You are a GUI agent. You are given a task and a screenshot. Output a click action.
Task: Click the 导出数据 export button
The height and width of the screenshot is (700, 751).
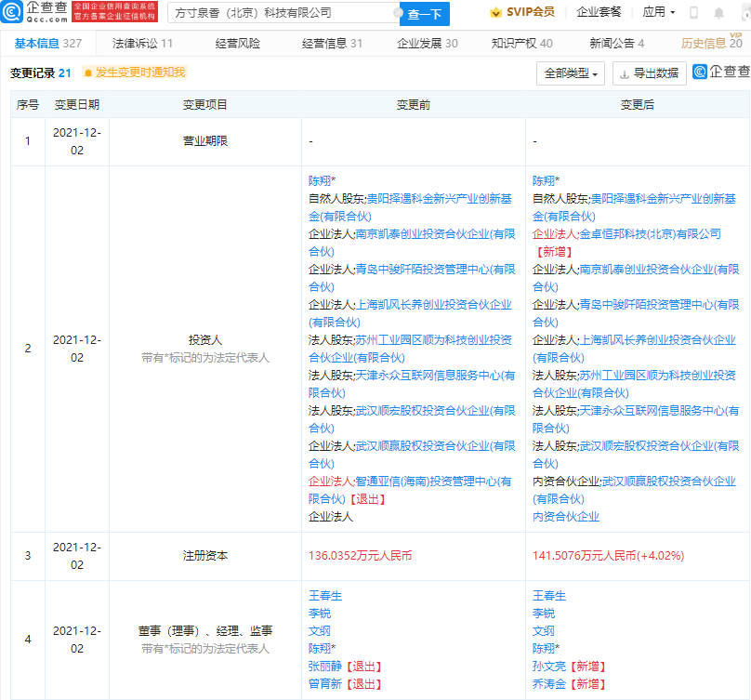tap(649, 73)
